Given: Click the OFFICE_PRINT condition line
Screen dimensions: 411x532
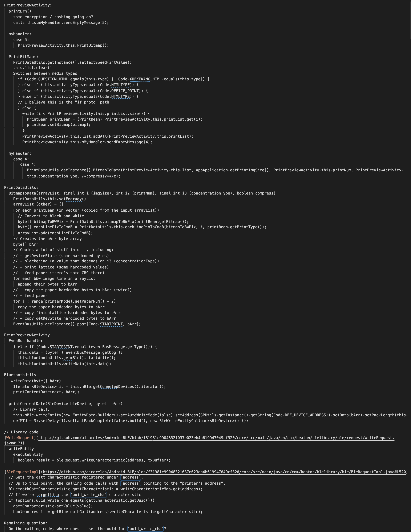Looking at the screenshot, I should coord(83,91).
